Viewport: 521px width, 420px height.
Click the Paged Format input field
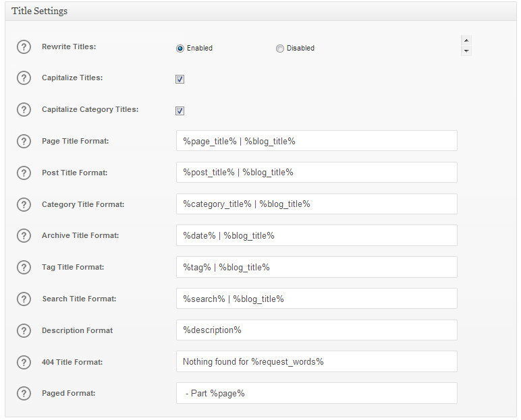click(317, 393)
